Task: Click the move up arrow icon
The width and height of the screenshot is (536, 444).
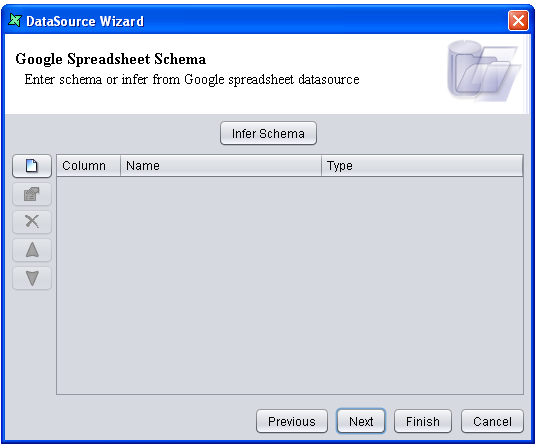Action: pyautogui.click(x=32, y=250)
